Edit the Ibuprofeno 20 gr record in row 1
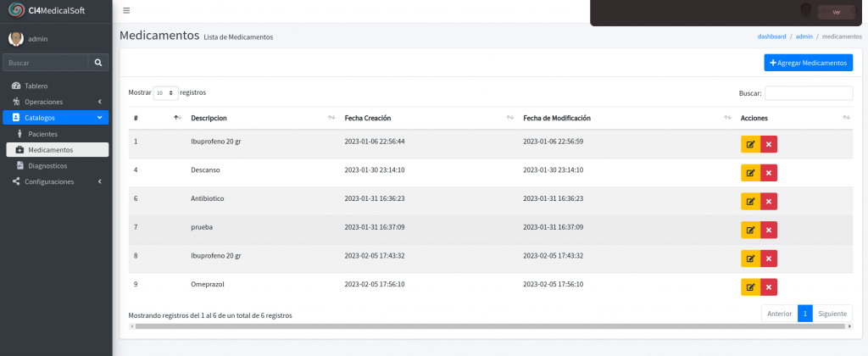The width and height of the screenshot is (868, 356). (x=750, y=144)
